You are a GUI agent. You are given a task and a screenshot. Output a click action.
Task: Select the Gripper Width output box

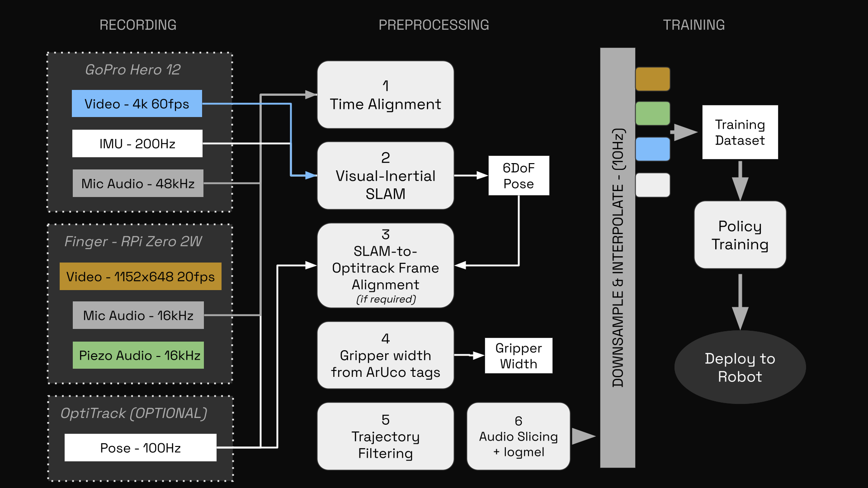(x=519, y=356)
